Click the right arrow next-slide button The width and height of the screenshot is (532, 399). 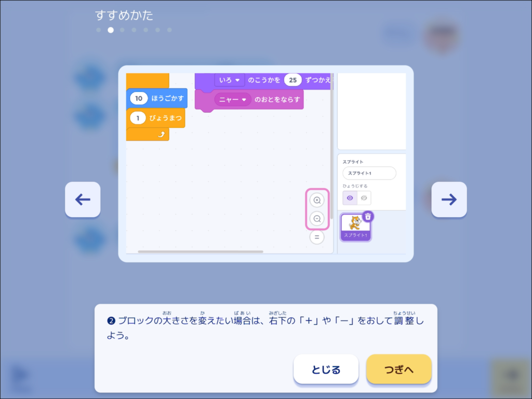tap(449, 199)
